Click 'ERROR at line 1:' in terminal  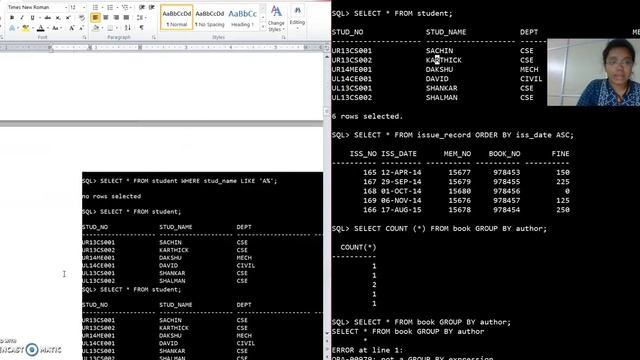367,350
